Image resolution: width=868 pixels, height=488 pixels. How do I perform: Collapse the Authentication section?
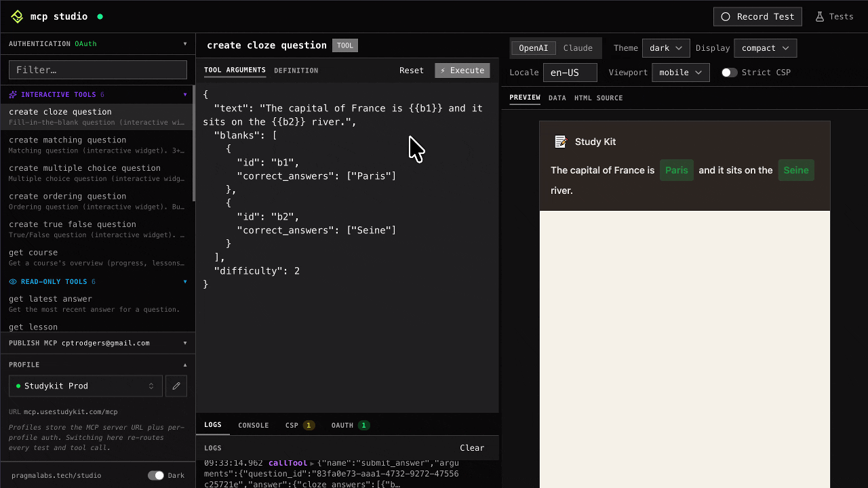point(185,44)
